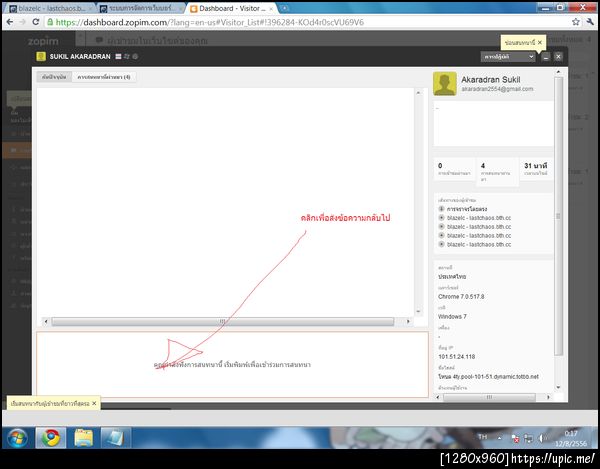
Task: Open the Windows Start menu
Action: click(x=17, y=438)
